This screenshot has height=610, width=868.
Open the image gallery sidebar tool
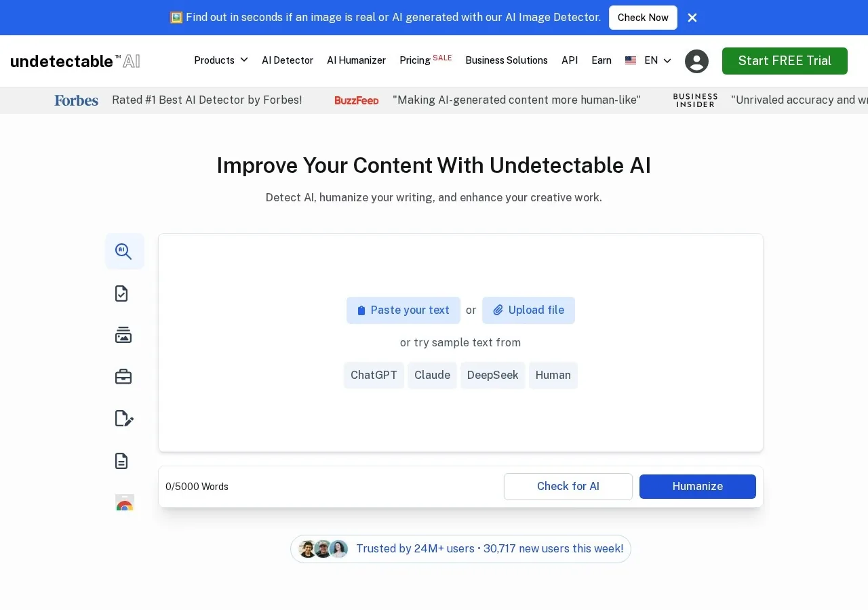pos(123,335)
